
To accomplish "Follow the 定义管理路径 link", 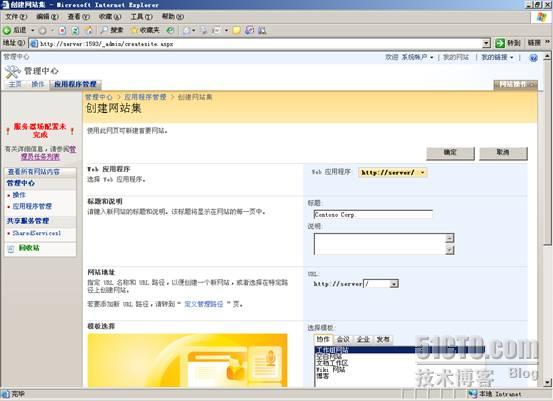I will (204, 304).
